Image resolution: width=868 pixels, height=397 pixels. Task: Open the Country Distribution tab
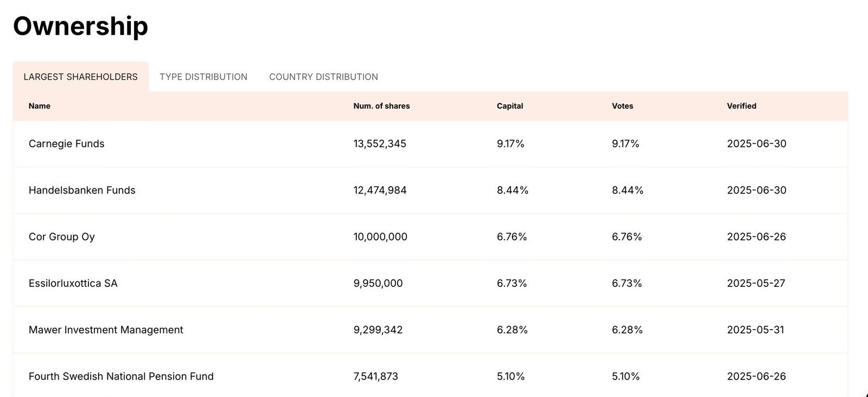(323, 77)
